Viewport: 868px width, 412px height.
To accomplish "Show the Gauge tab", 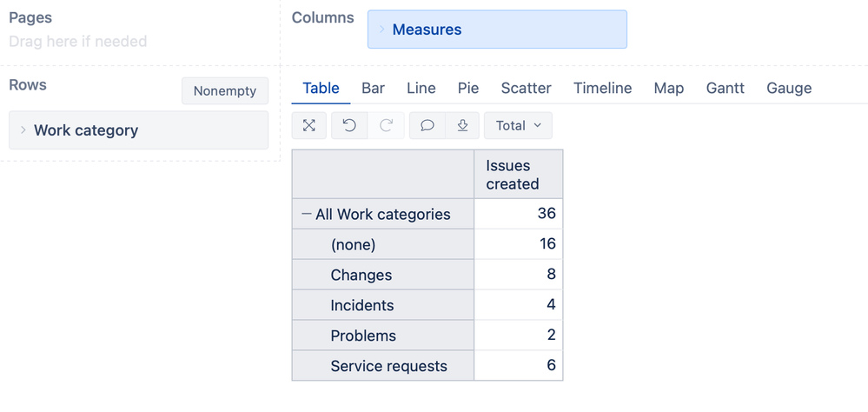I will click(x=789, y=88).
